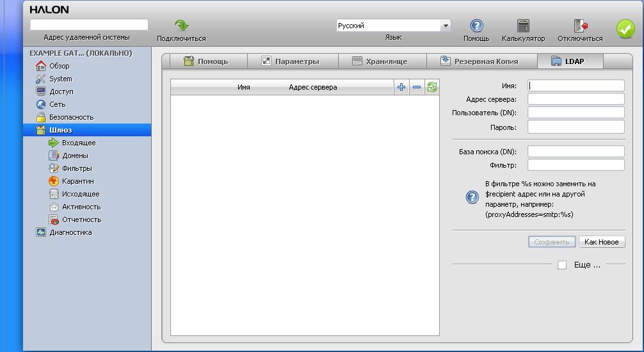Click the Исходящее icon
This screenshot has width=644, height=352.
pos(53,194)
